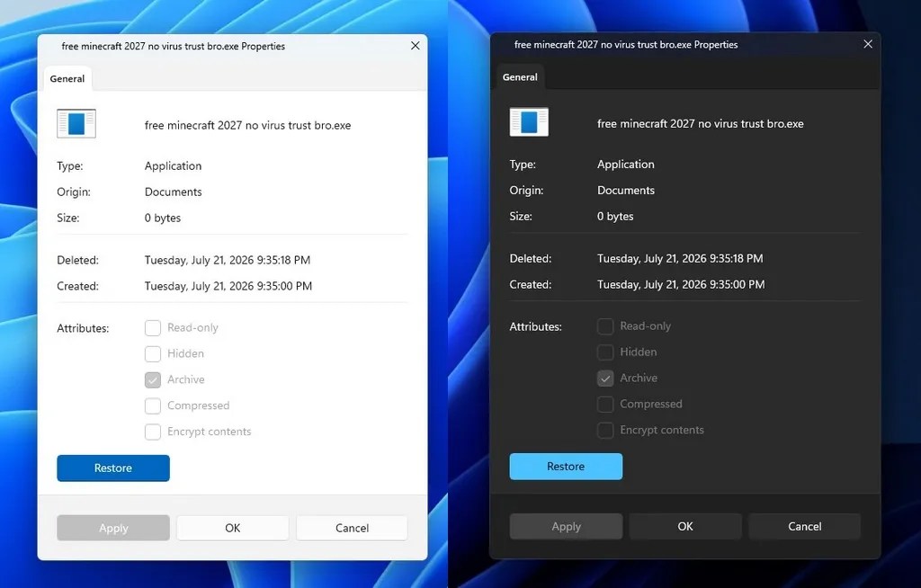
Task: Click Deleted date 9:35:18 PM in light window
Action: tap(228, 260)
